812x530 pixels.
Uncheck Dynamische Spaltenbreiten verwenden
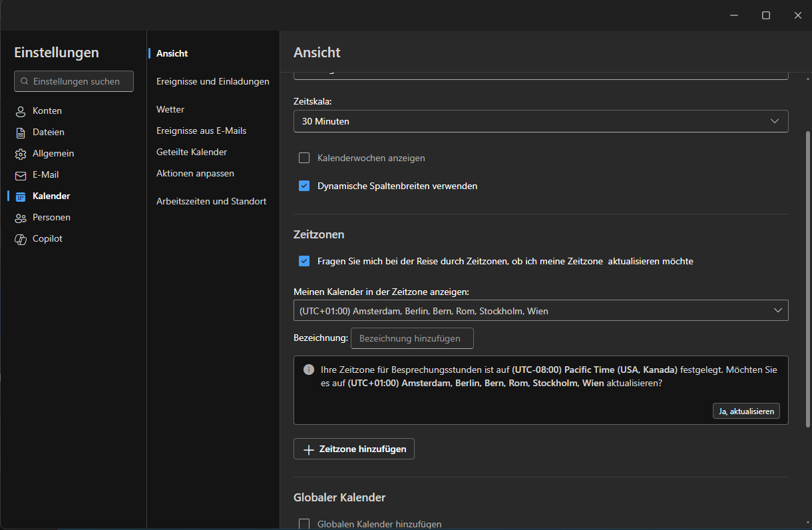tap(304, 186)
